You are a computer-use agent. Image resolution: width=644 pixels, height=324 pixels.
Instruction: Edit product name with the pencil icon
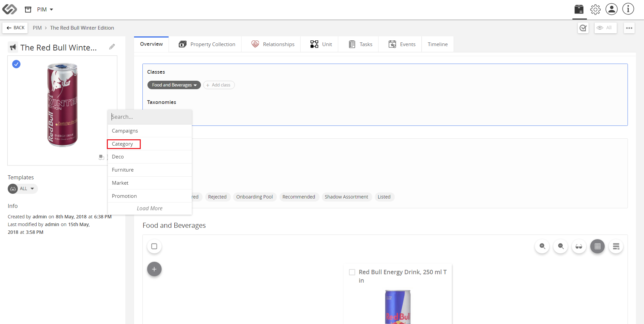(112, 47)
